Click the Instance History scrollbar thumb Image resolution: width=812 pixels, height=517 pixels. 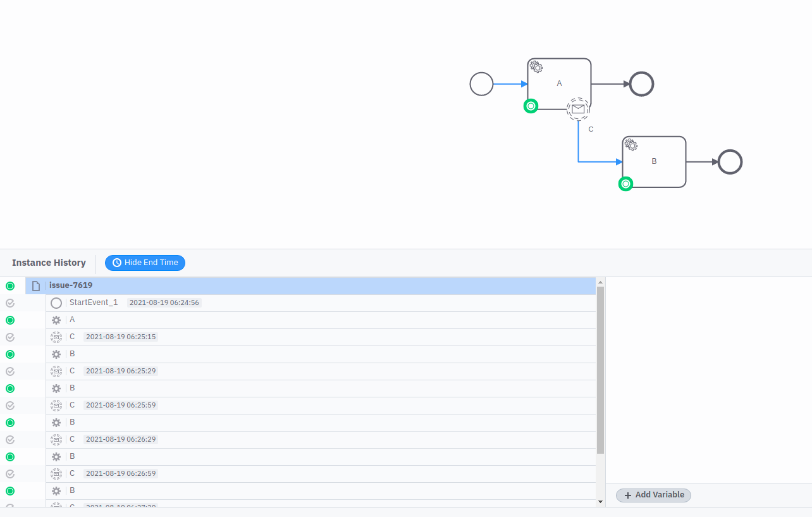click(x=601, y=370)
